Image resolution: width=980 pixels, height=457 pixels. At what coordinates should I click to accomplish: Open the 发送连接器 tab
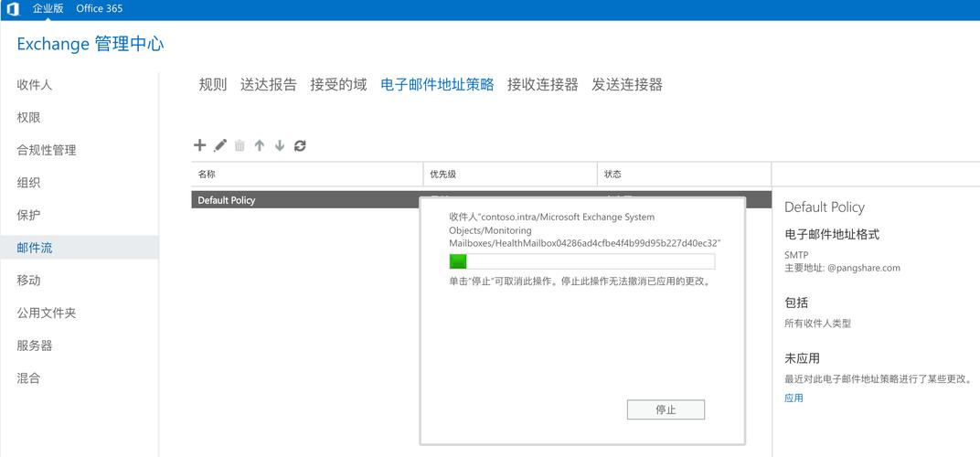pyautogui.click(x=627, y=84)
